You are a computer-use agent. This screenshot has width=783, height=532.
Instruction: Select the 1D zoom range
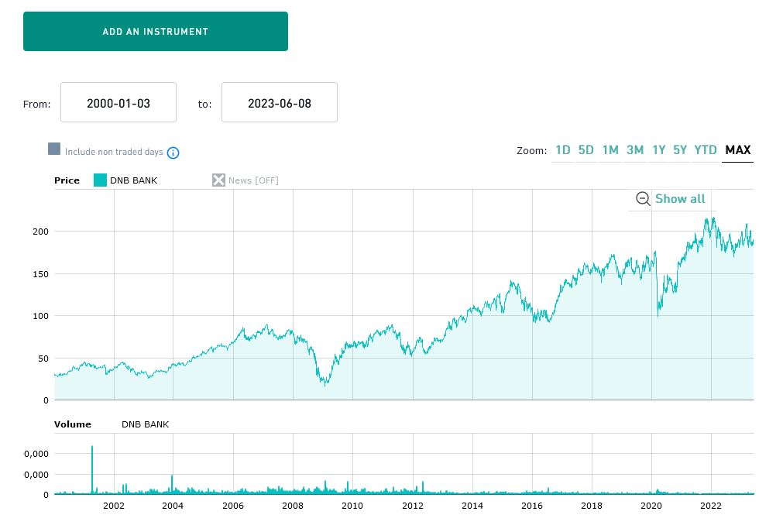click(x=563, y=150)
